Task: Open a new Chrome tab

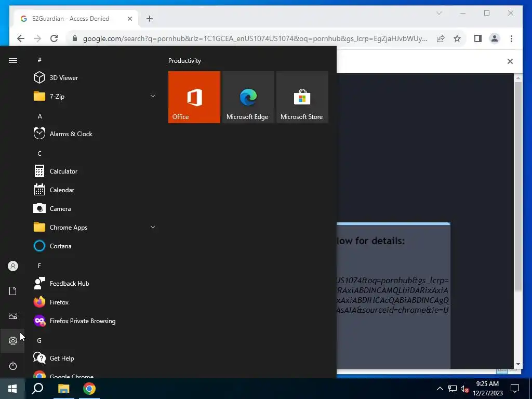Action: click(149, 19)
